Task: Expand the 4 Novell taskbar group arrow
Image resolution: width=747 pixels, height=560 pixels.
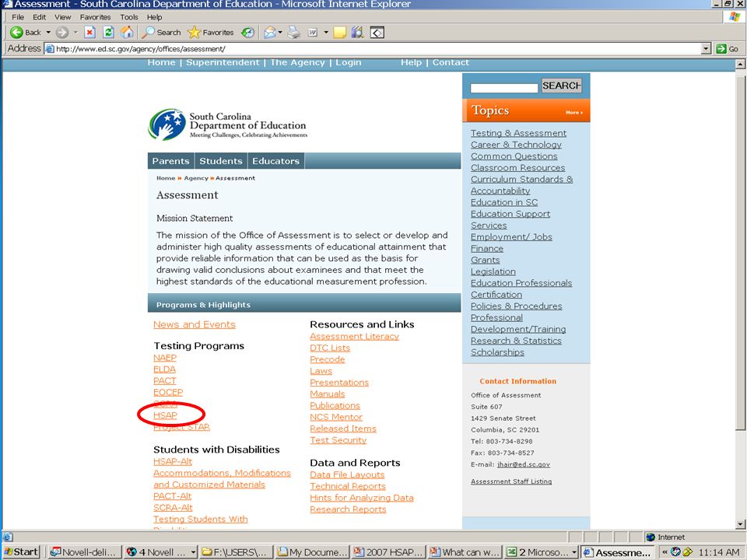Action: coord(193,552)
